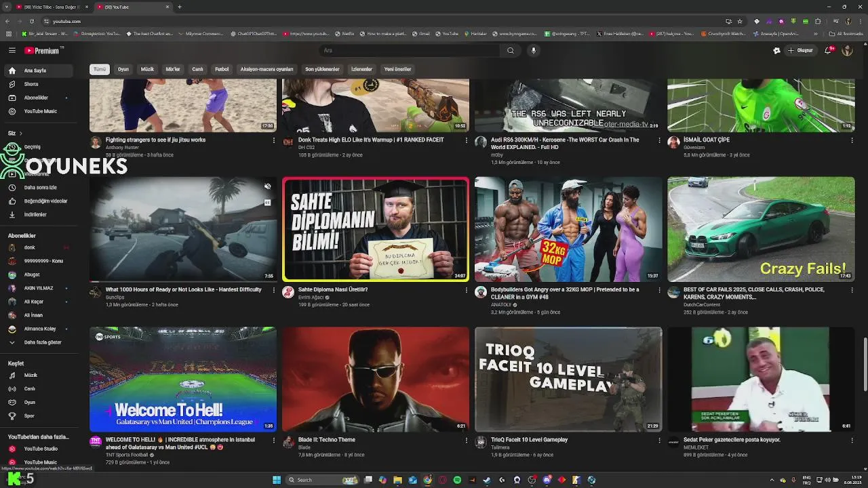Open more options for Bodybuilders Got Angry video

659,290
